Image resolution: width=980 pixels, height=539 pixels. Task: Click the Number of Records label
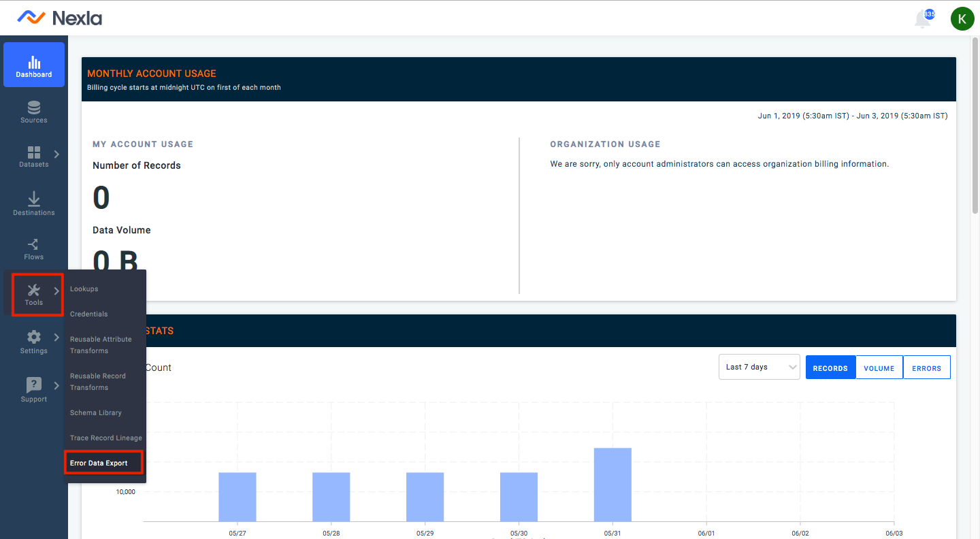(137, 165)
